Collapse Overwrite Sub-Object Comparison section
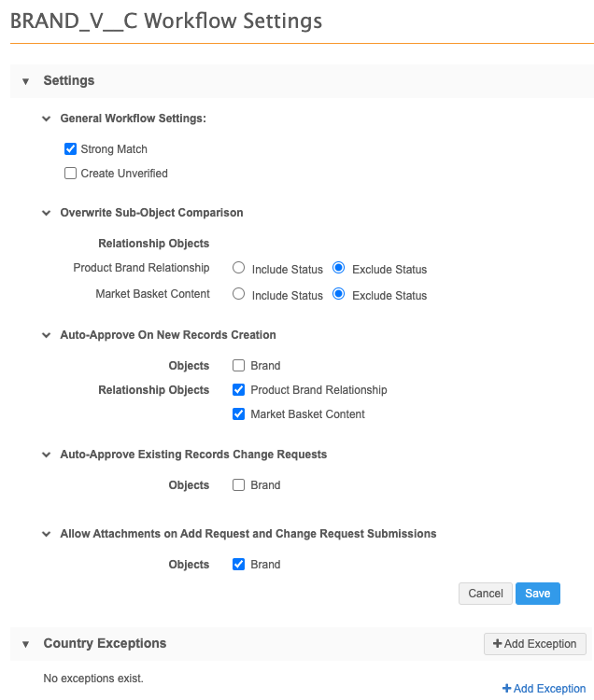 coord(46,213)
